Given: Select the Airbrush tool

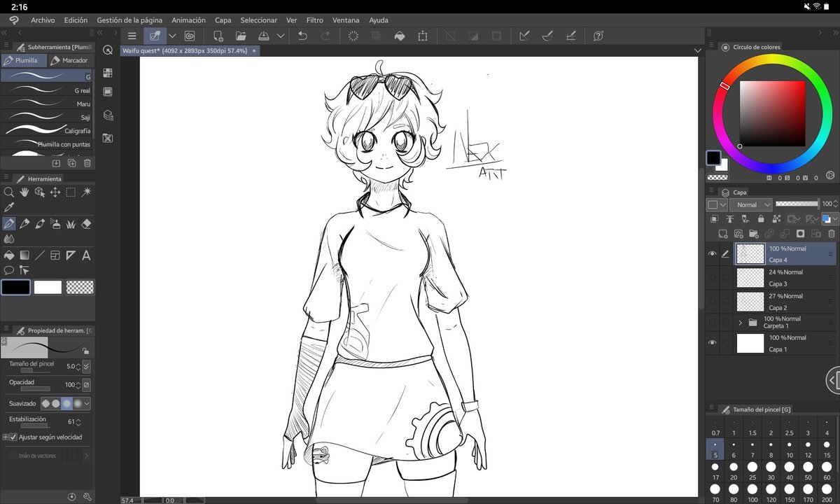Looking at the screenshot, I should point(55,224).
